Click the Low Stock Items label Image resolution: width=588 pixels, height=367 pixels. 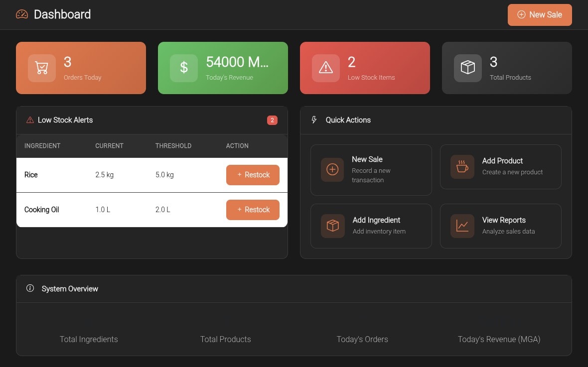click(x=371, y=78)
